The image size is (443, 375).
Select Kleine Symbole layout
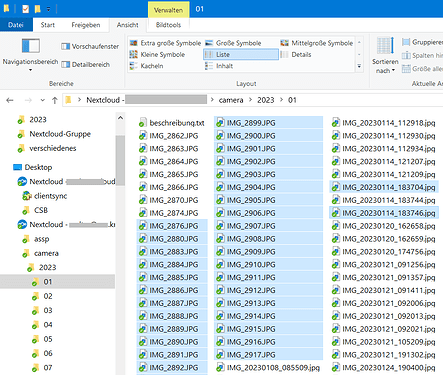pos(157,54)
